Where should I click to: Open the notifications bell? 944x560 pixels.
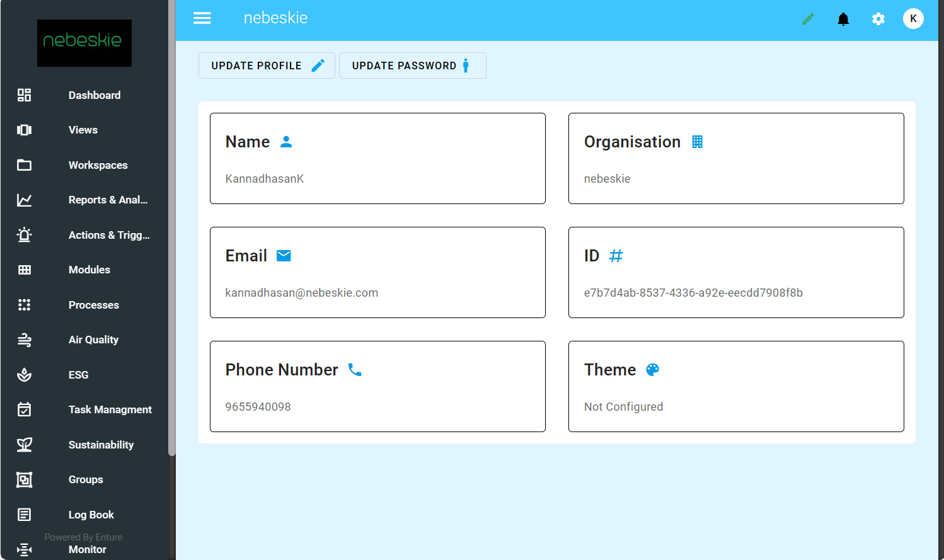[843, 19]
